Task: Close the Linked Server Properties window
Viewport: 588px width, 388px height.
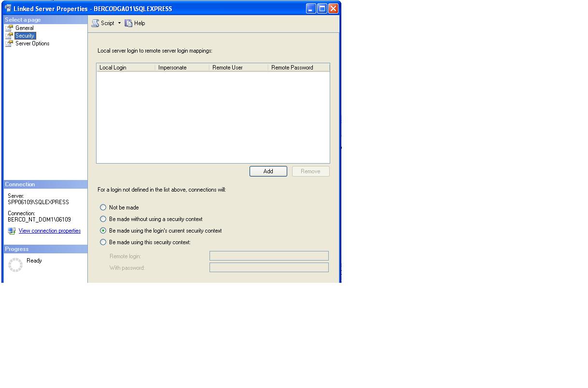Action: (x=333, y=8)
